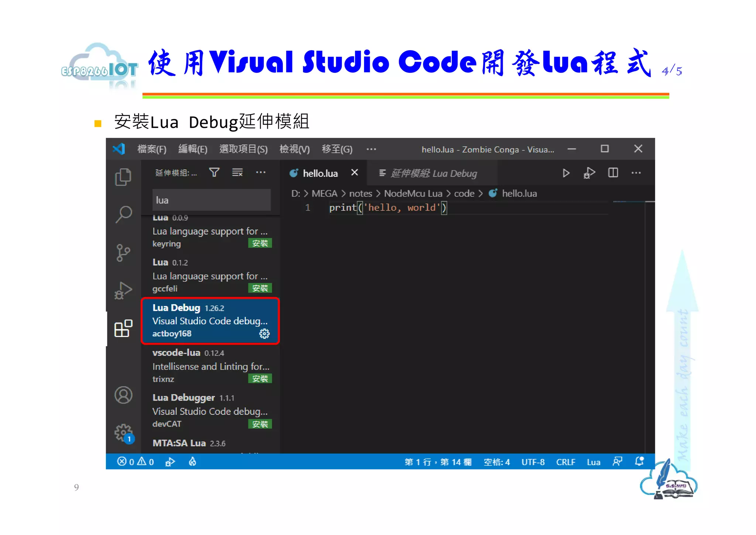The width and height of the screenshot is (756, 535).
Task: Select the Lua Debugger 1.1.1 extension entry
Action: pos(210,411)
